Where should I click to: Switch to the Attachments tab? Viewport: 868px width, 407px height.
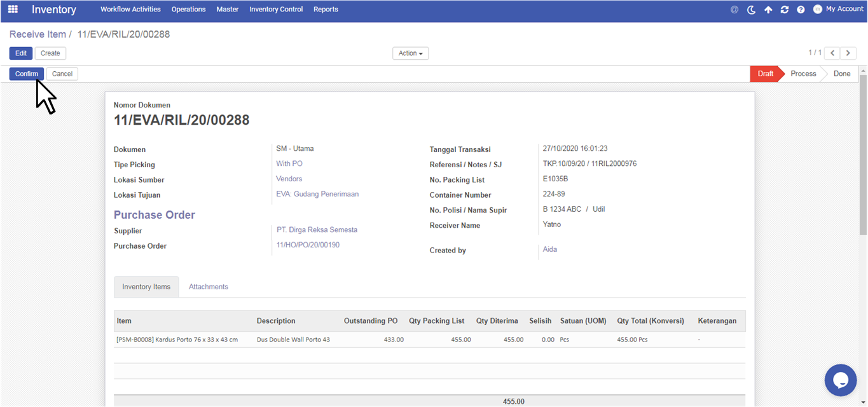point(208,287)
